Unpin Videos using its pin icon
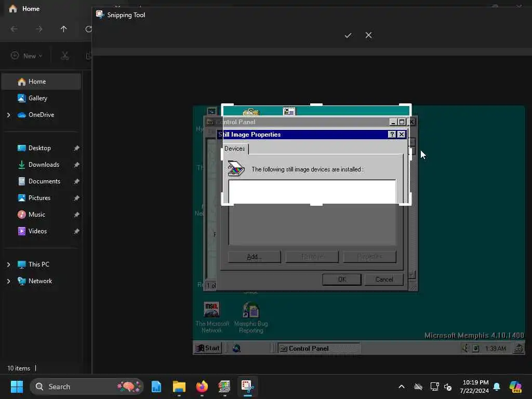This screenshot has height=399, width=532. click(77, 231)
